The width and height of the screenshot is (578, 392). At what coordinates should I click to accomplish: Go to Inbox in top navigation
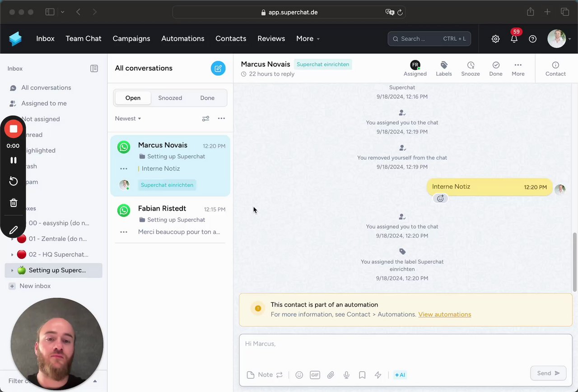tap(45, 39)
